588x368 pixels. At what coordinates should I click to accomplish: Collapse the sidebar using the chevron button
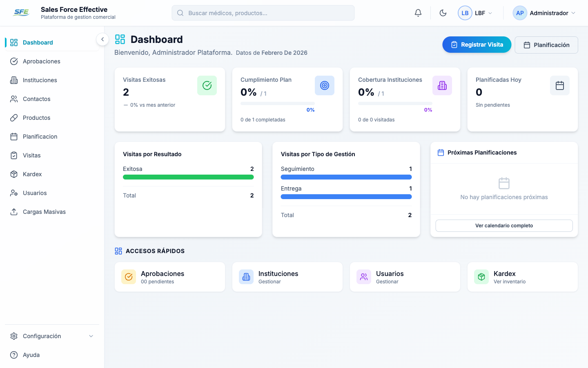(102, 39)
